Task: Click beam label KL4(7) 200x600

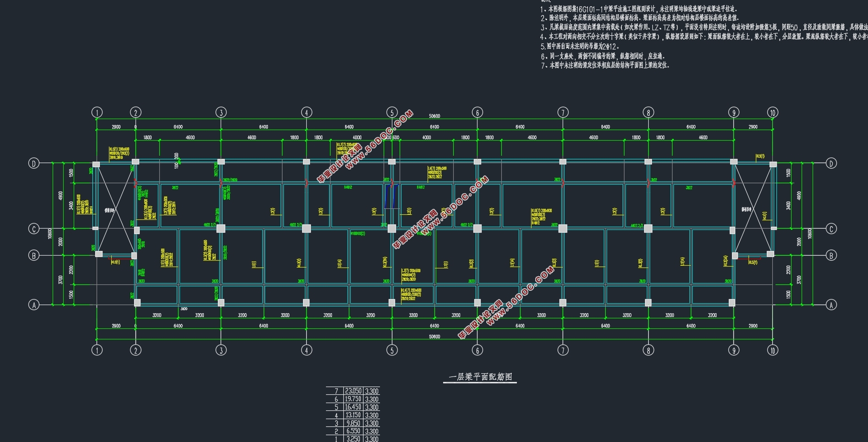Action: tap(411, 290)
